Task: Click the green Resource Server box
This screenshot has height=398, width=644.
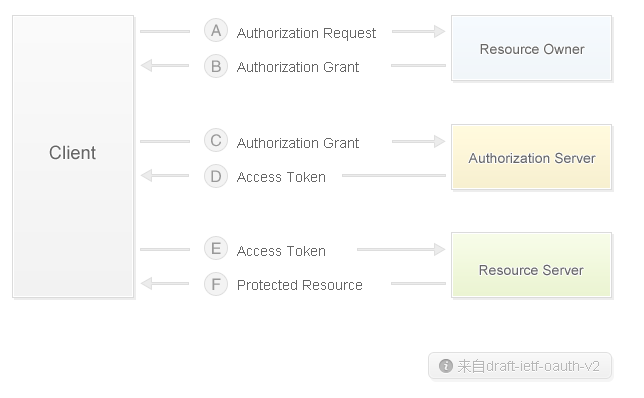Action: coord(531,265)
